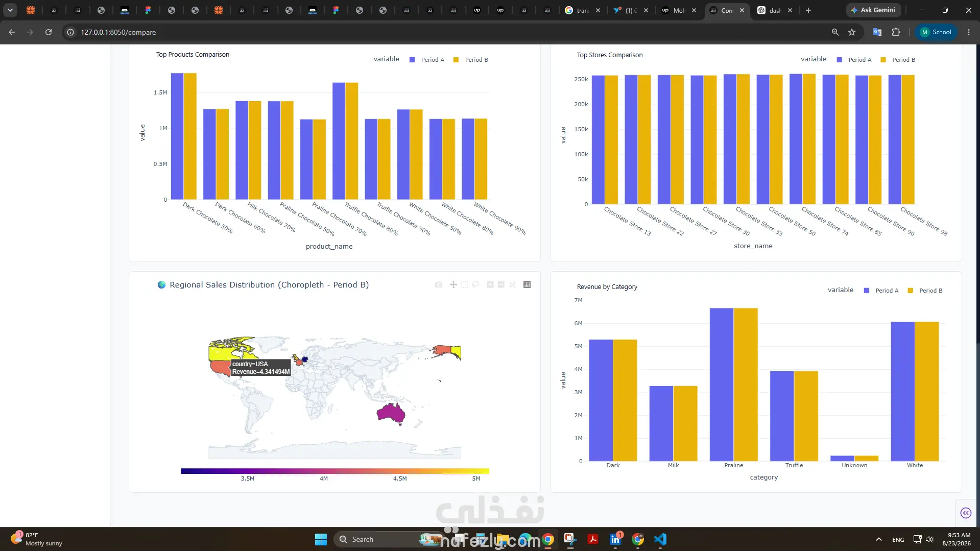Click the choropleth color scale bar
Screen dimensions: 980x551
click(335, 471)
